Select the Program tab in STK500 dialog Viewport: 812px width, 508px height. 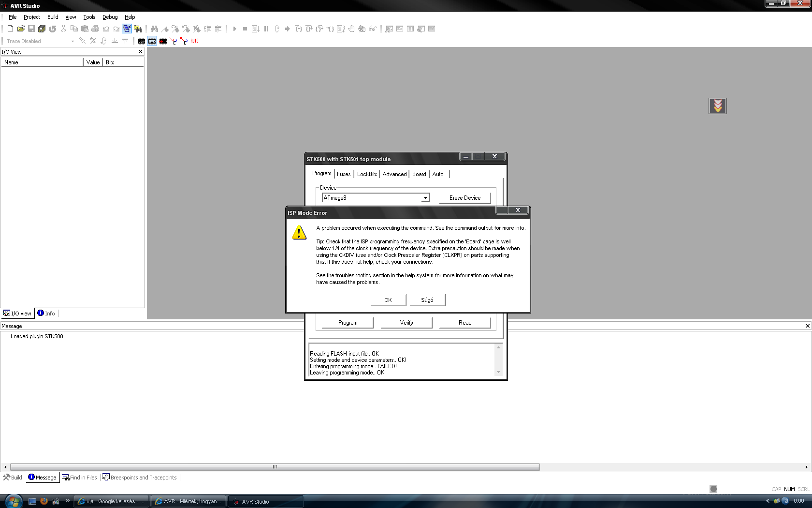pyautogui.click(x=322, y=173)
